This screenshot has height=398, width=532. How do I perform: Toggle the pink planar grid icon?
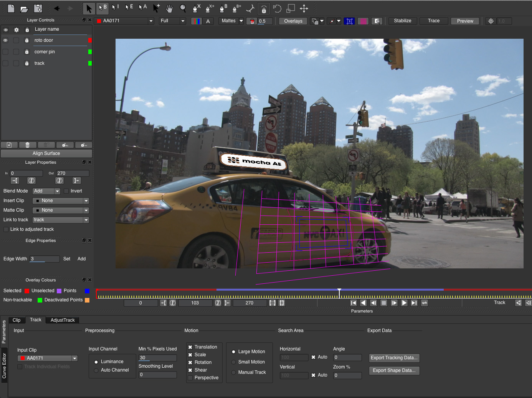363,21
